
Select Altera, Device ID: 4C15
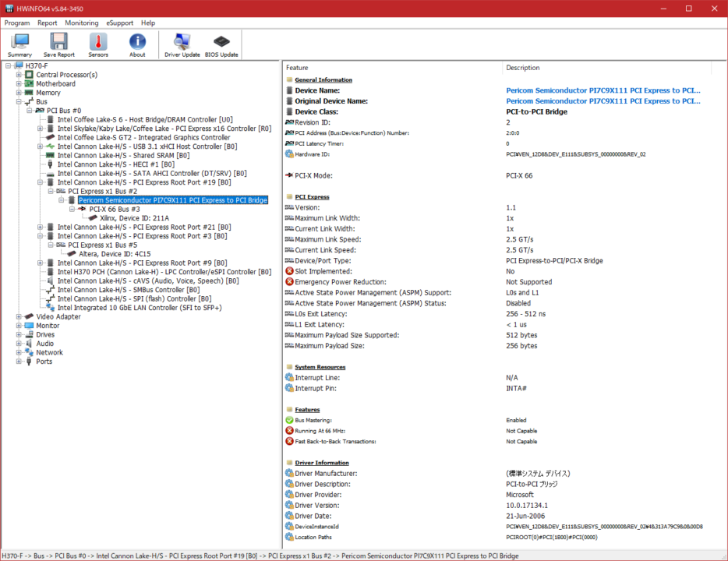coord(115,254)
